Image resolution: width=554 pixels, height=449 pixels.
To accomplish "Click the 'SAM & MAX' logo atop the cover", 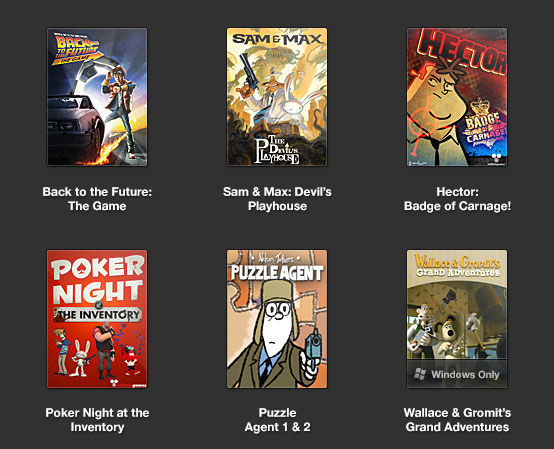I will point(277,39).
